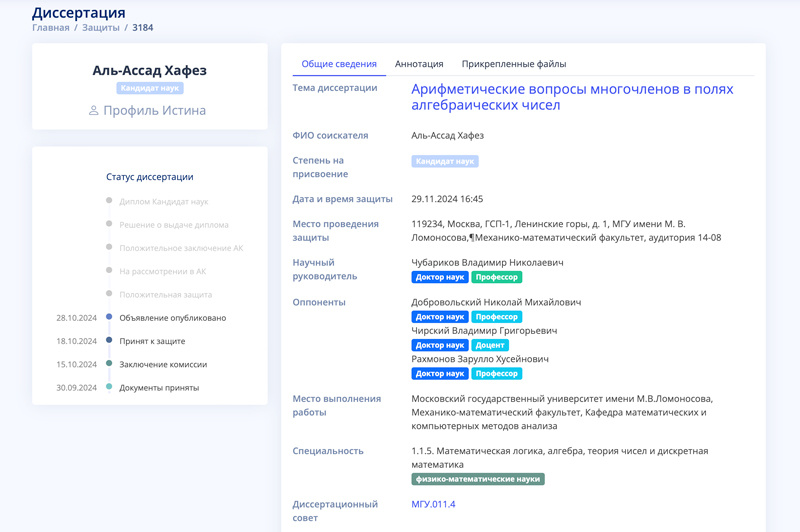Click the ФИО соискателя label
Screen dimensions: 800x532
click(330, 135)
